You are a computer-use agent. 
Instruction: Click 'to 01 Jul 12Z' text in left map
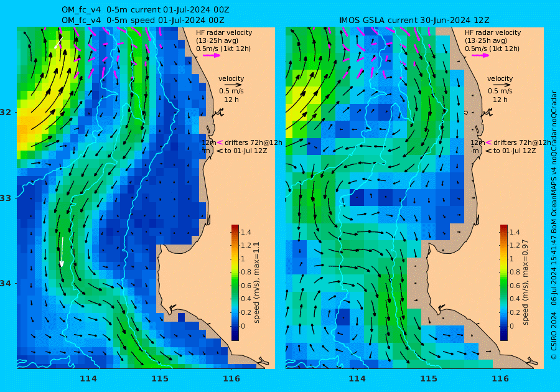[246, 151]
